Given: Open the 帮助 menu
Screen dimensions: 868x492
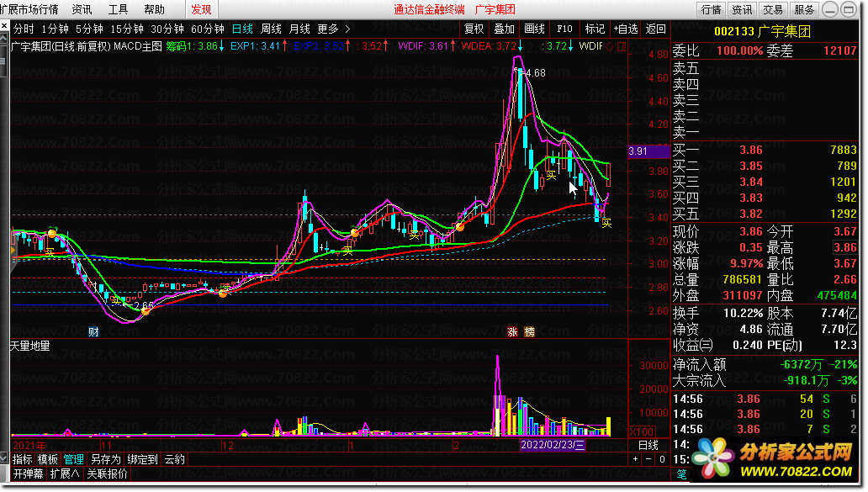Looking at the screenshot, I should coord(155,9).
